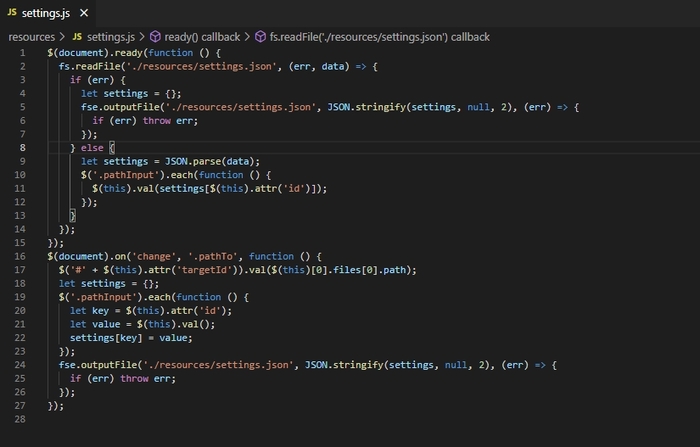Open the resources breadcrumb folder
This screenshot has width=700, height=447.
[31, 37]
